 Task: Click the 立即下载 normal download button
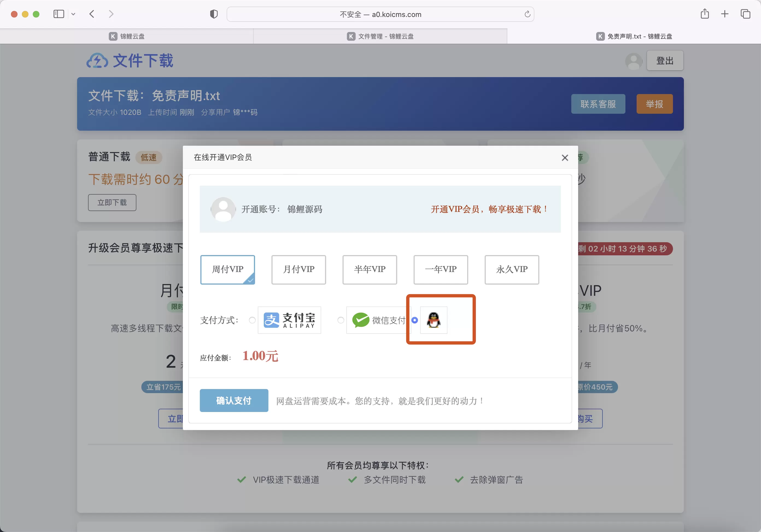pos(112,203)
